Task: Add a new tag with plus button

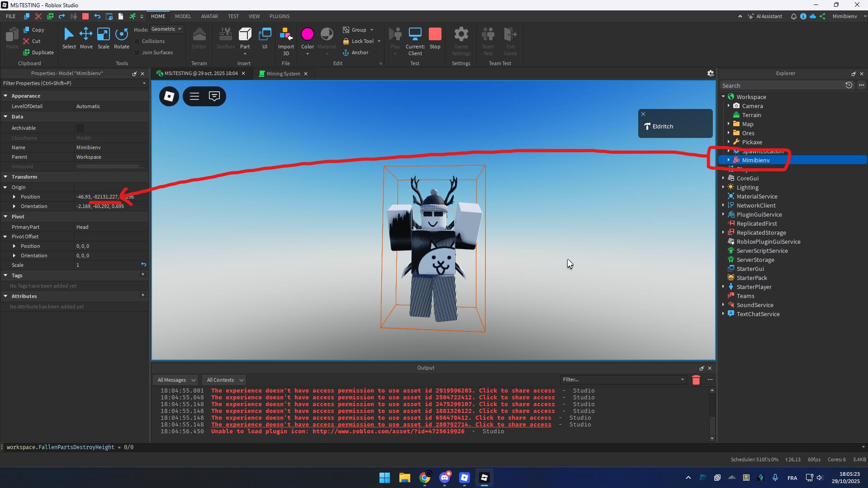Action: click(x=143, y=275)
